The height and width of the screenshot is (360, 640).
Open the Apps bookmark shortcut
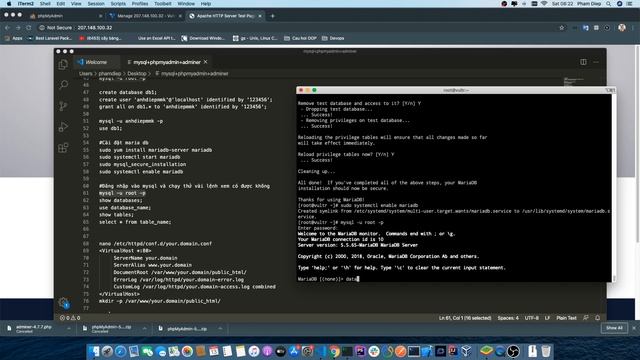(13, 38)
